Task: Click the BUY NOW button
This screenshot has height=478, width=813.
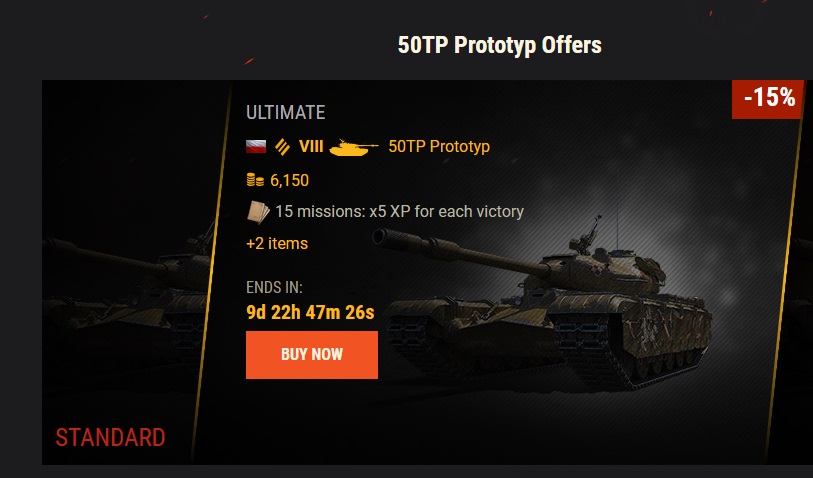Action: (x=312, y=355)
